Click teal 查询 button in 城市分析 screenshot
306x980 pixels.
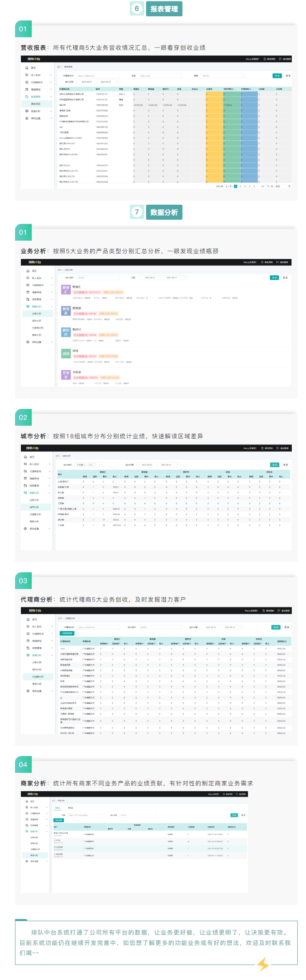click(x=275, y=465)
